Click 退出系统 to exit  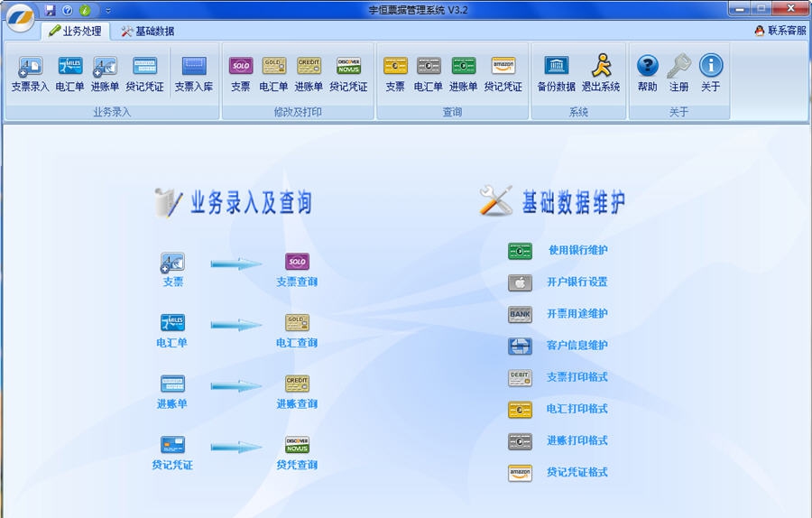[601, 74]
